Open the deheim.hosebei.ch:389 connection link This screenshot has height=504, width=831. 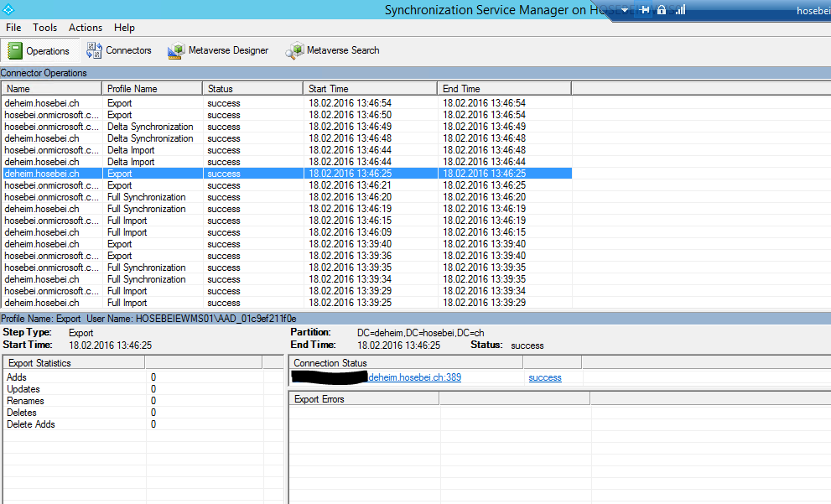tap(414, 377)
